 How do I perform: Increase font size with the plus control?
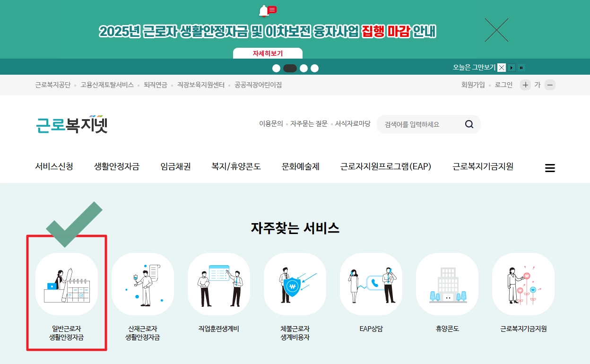pos(525,85)
